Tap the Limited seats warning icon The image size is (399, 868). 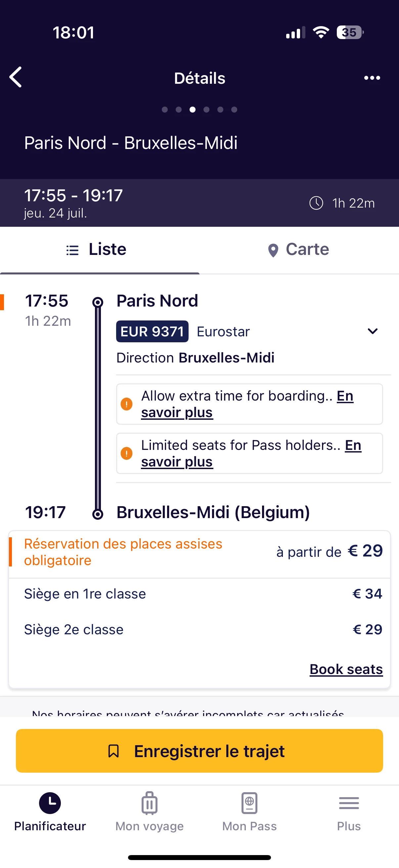click(127, 453)
